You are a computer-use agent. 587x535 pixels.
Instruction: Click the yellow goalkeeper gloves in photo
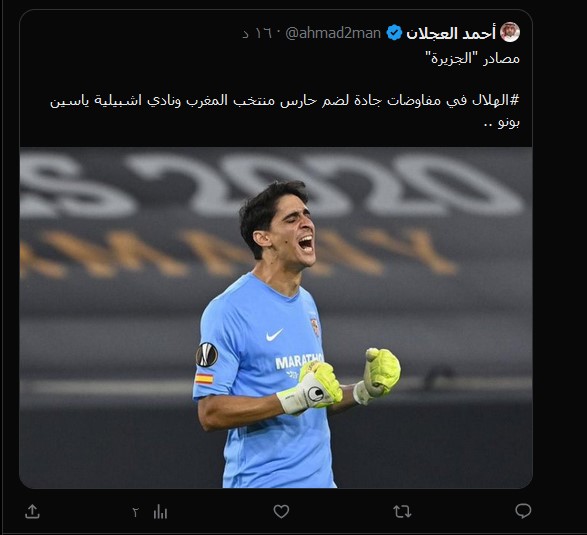tap(341, 381)
